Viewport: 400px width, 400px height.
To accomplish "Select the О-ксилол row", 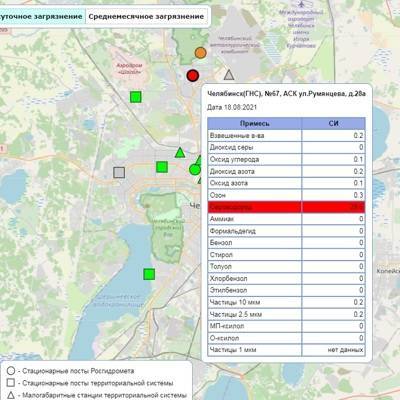I will (286, 338).
